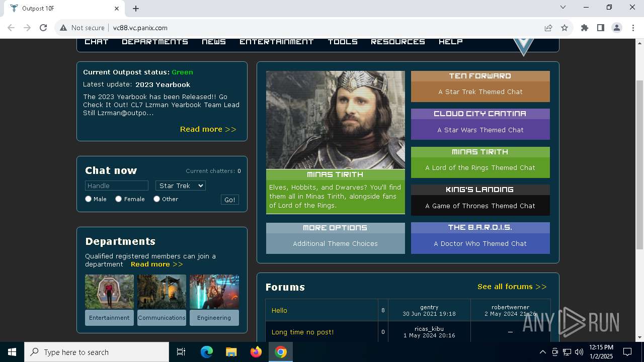
Task: Open the Engineering department thumbnail
Action: point(214,292)
